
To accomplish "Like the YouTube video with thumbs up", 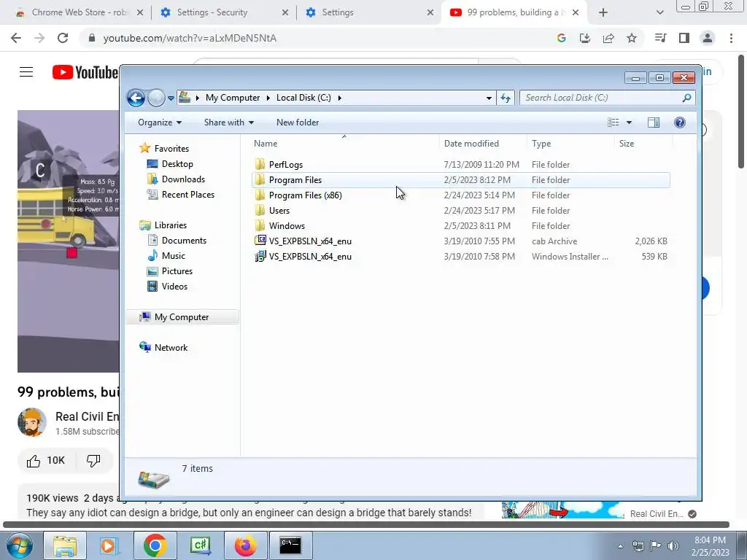I will pyautogui.click(x=46, y=461).
